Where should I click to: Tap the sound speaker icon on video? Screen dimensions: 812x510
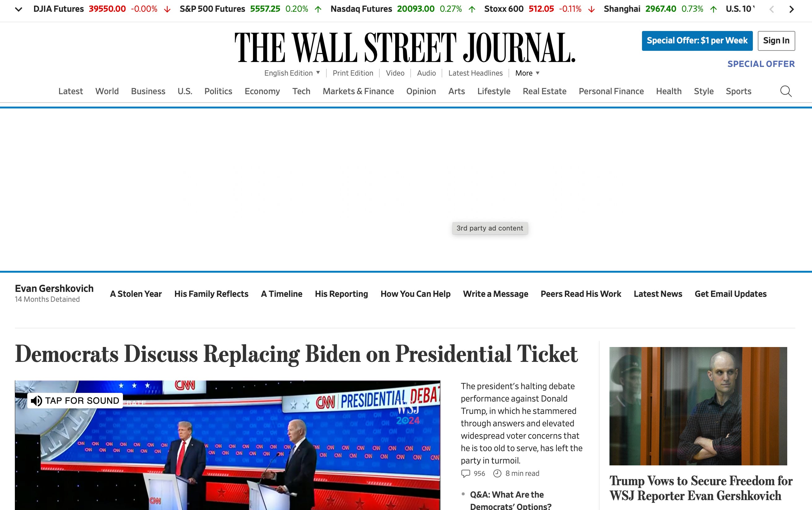(37, 401)
